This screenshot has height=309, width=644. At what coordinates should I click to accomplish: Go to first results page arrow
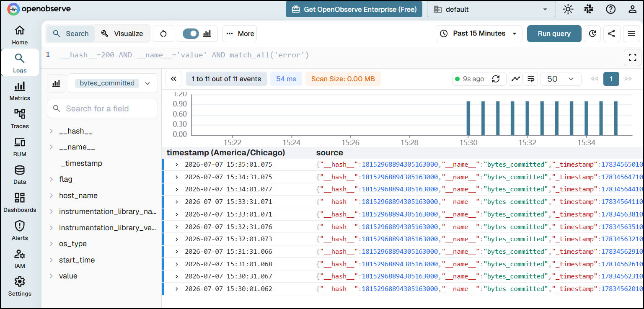point(594,79)
